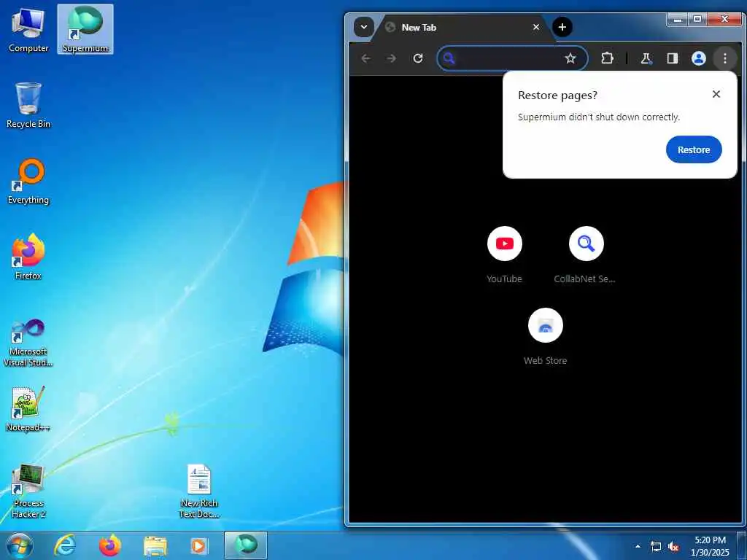
Task: Select the Notepad++ desktop shortcut
Action: [x=28, y=409]
